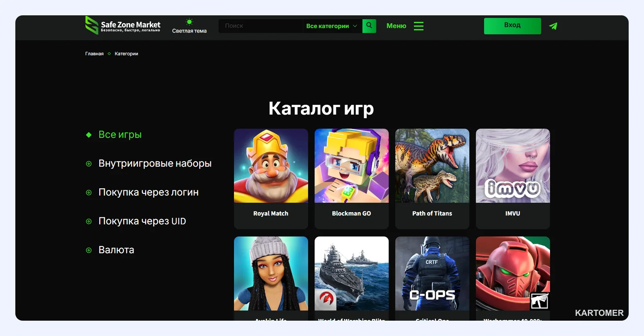The width and height of the screenshot is (644, 336).
Task: Click the Safe Zone Market logo
Action: tap(123, 25)
